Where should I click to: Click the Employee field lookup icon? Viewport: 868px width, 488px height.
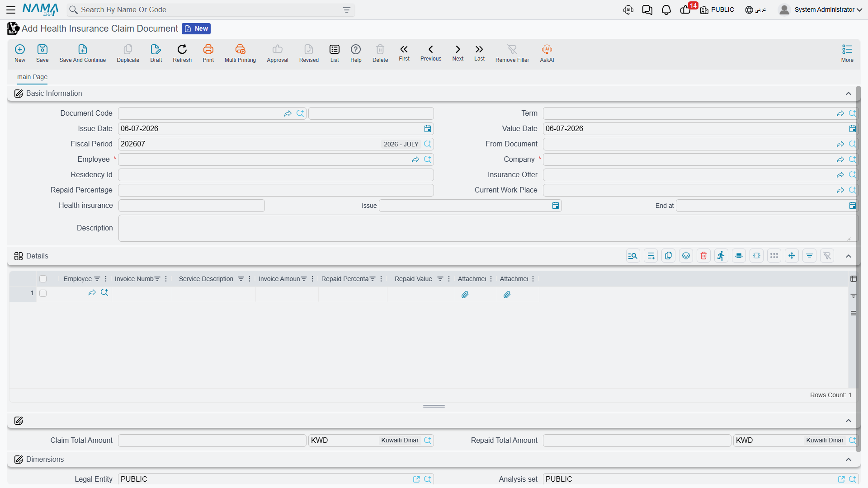[x=428, y=159]
